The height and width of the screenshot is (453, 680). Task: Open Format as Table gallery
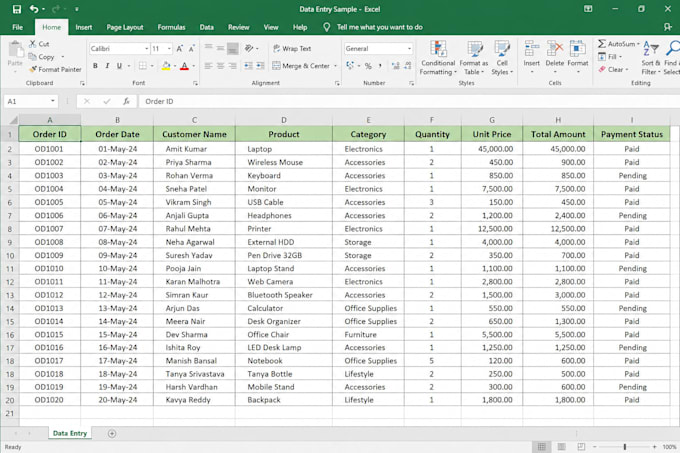tap(474, 58)
